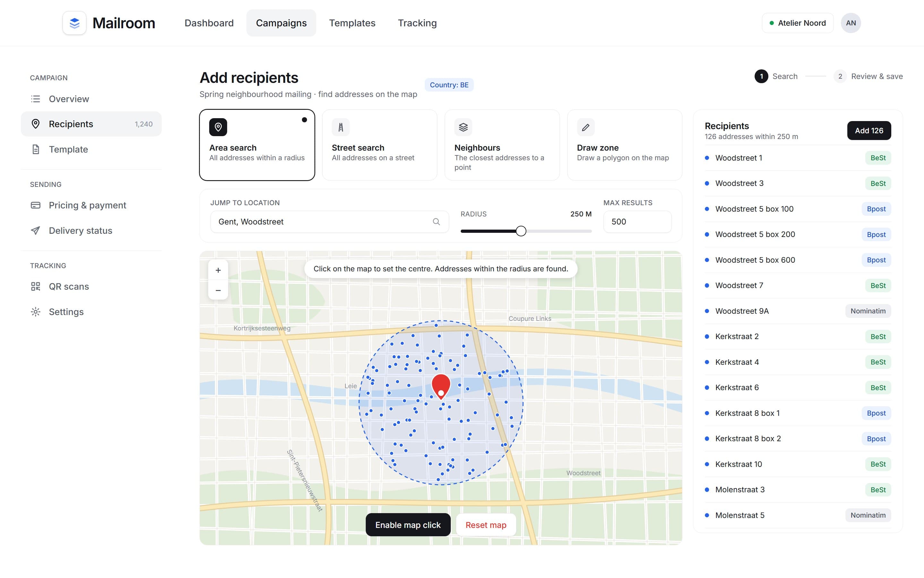
Task: Go to step 2 Review & save
Action: click(x=868, y=76)
